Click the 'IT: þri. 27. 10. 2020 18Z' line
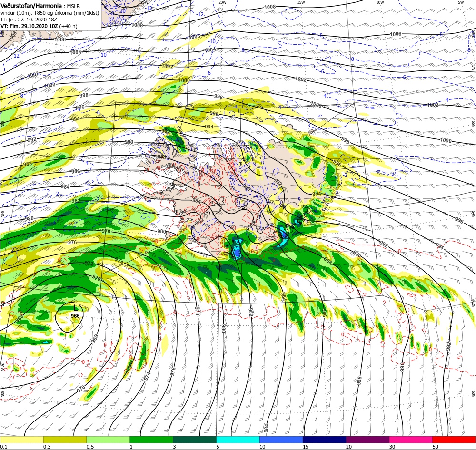Viewport: 476px width, 450px height. click(x=29, y=20)
